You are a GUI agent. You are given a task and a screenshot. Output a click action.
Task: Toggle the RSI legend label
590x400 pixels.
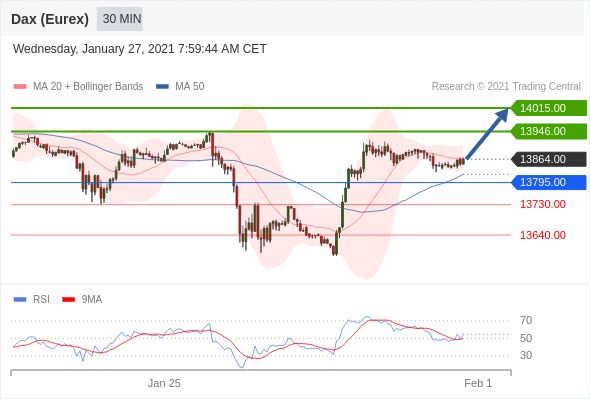pos(41,300)
